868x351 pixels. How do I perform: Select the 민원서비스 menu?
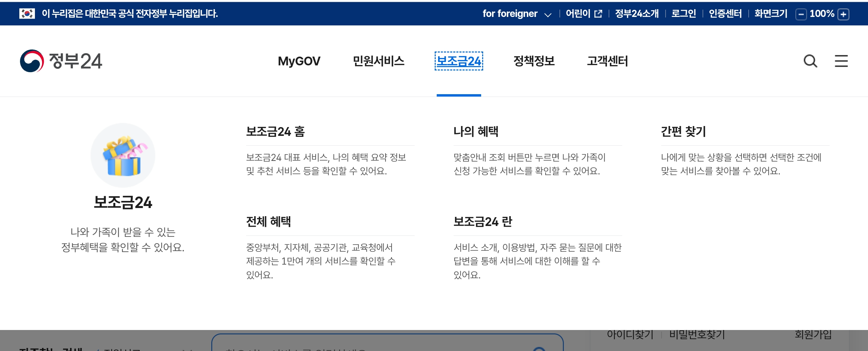pos(379,61)
